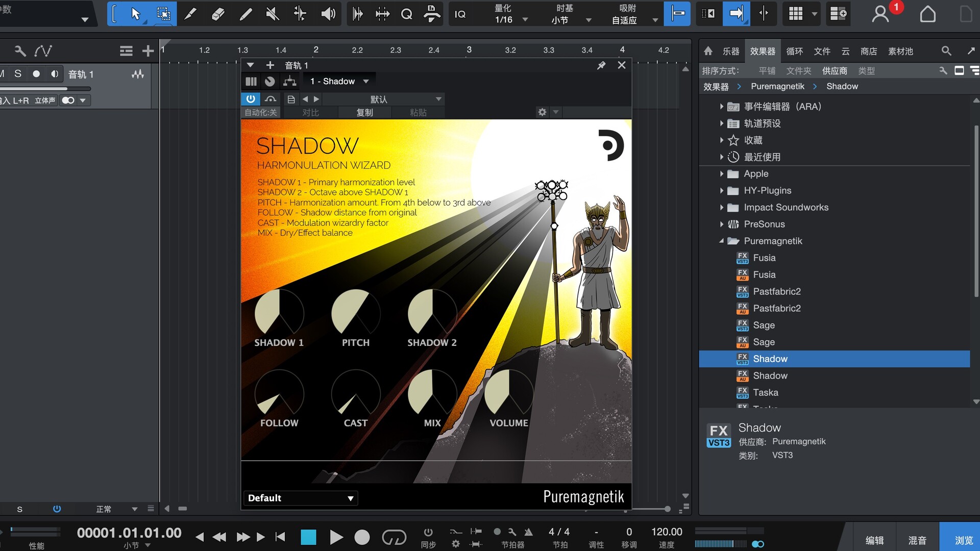Click 自动化:关 automation button

pyautogui.click(x=260, y=112)
